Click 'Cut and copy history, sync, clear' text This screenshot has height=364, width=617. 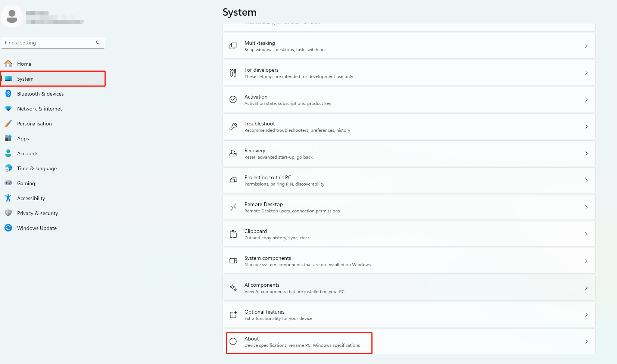click(277, 238)
